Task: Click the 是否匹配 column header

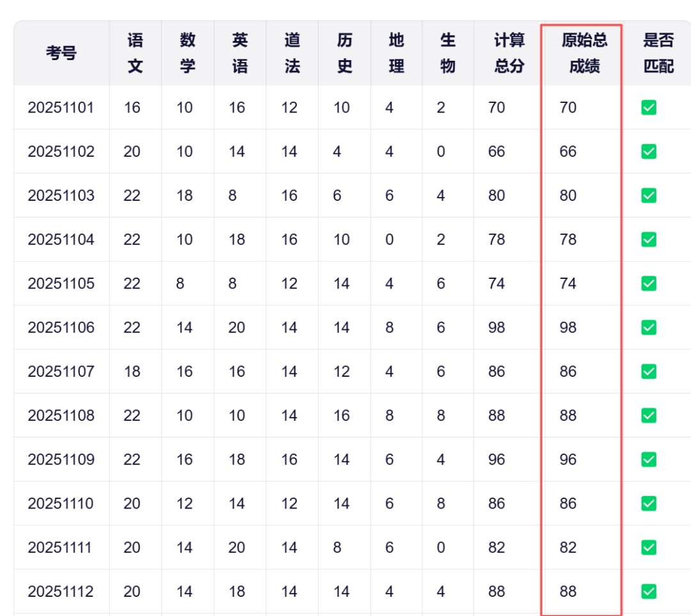Action: [658, 53]
